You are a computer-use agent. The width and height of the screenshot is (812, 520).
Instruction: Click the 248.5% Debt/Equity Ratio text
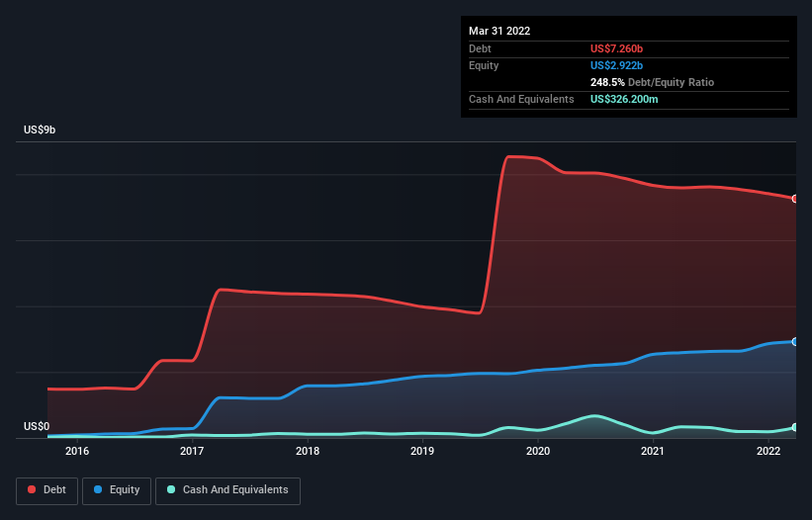(x=652, y=82)
